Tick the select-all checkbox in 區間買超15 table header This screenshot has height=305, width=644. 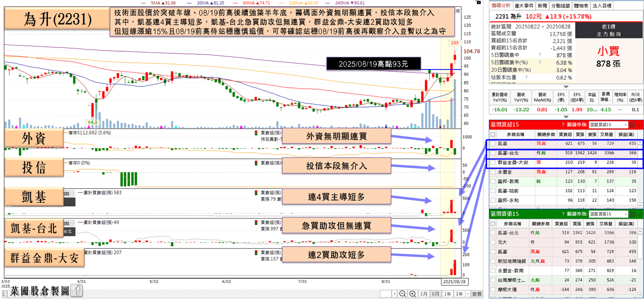pyautogui.click(x=493, y=134)
